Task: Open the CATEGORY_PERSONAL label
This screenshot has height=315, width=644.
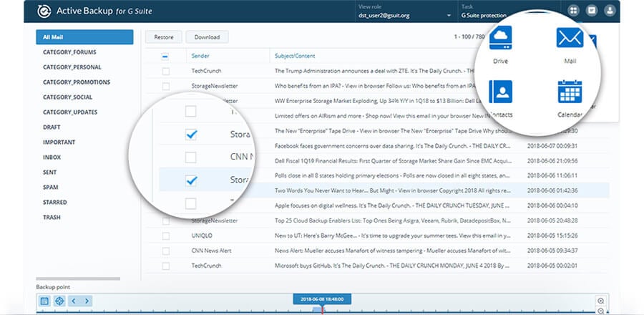Action: coord(72,67)
